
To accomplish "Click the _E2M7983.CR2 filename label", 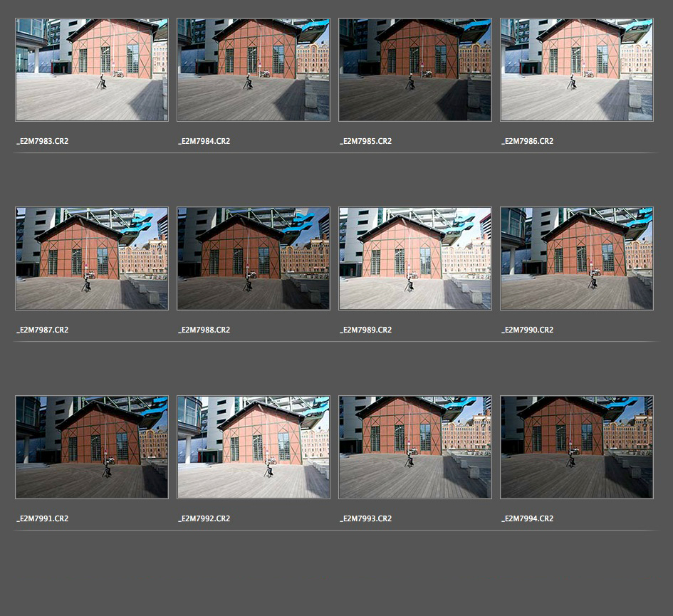I will coord(43,141).
